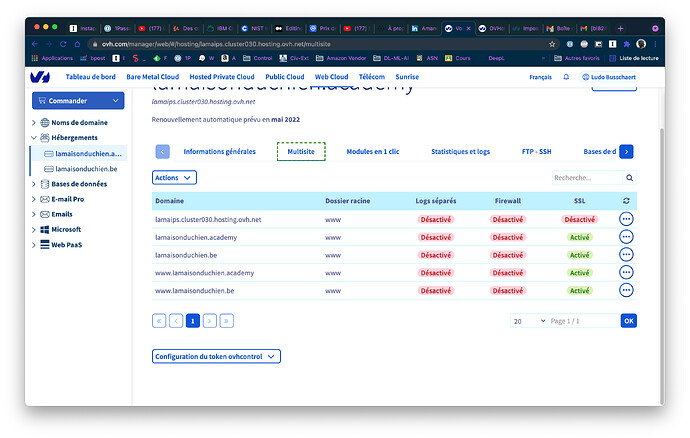Open options menu for lamaips.cluster030.hosting.ovh.net row
Viewport: 690px width, 438px height.
tap(626, 219)
